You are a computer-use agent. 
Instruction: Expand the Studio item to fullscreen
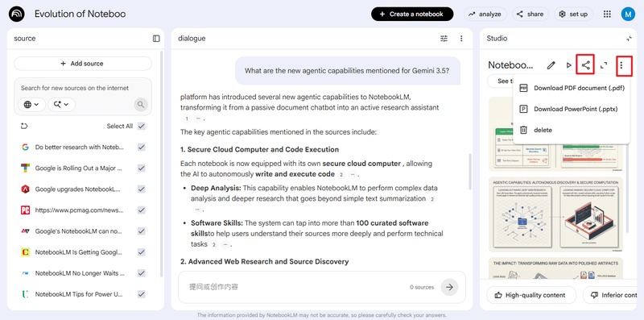click(x=603, y=65)
